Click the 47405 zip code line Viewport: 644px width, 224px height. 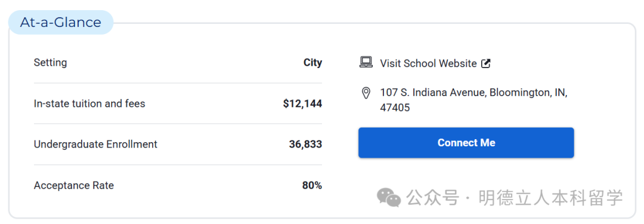pos(395,108)
